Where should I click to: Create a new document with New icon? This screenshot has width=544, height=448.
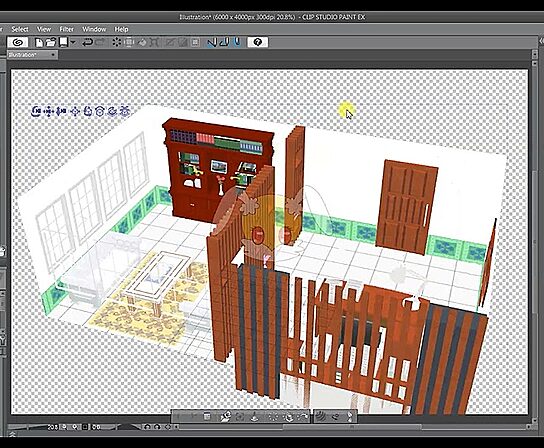pyautogui.click(x=40, y=42)
